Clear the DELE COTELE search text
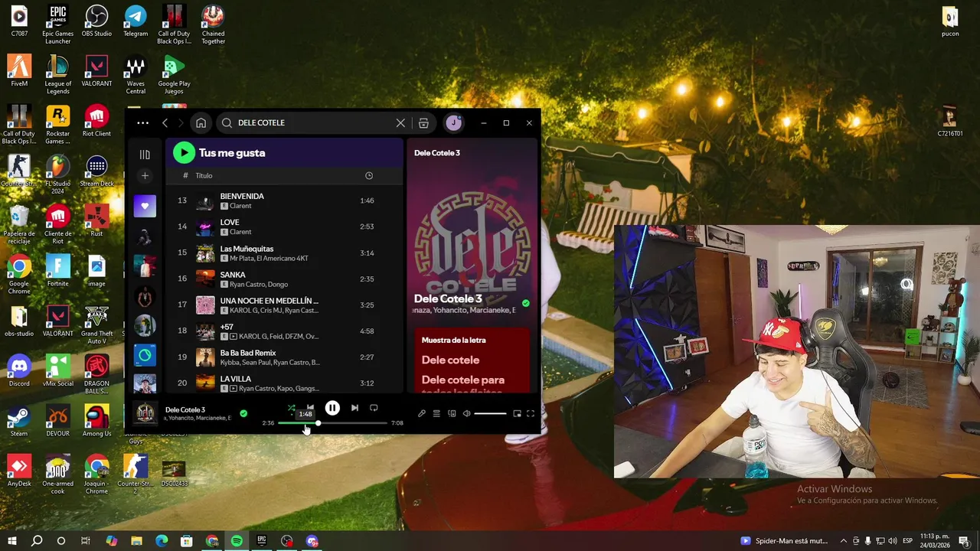Screen dimensions: 980x551 [x=400, y=123]
